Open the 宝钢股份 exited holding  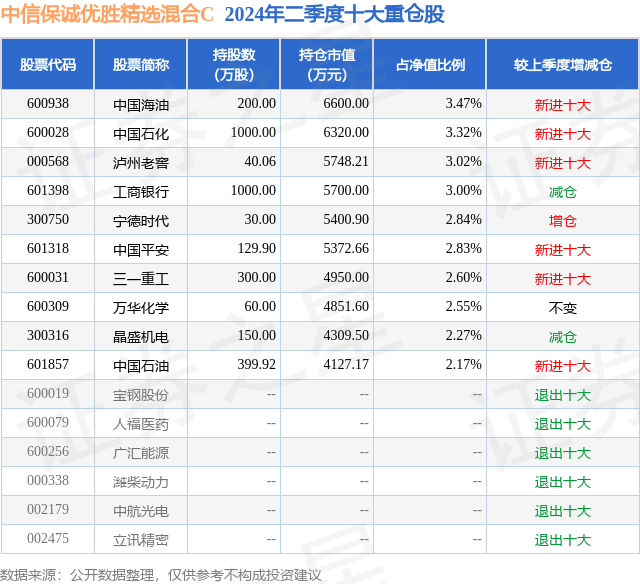tap(141, 395)
